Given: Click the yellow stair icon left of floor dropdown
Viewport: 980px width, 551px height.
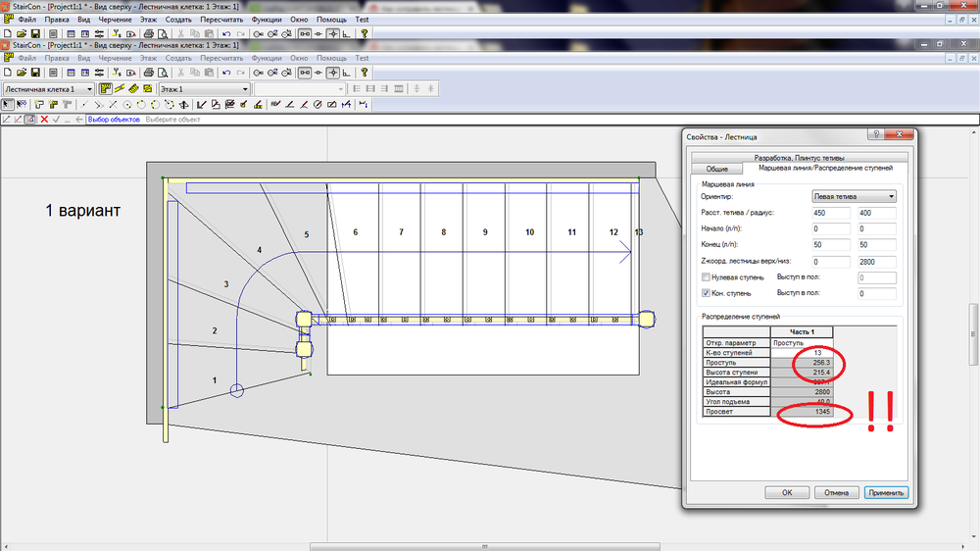Looking at the screenshot, I should pyautogui.click(x=148, y=89).
